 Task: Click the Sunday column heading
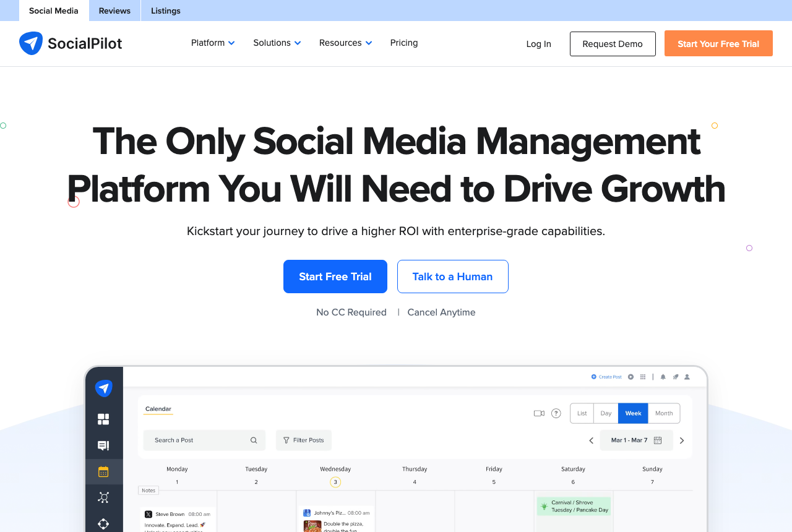[652, 469]
